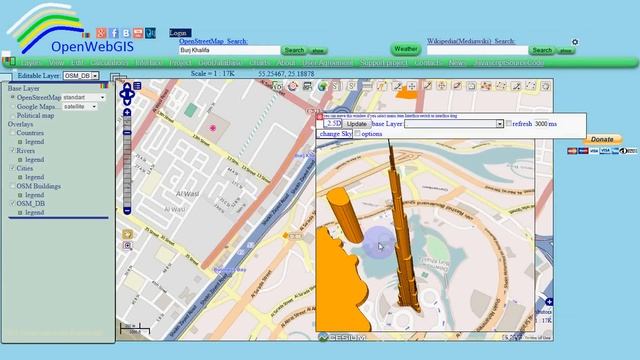This screenshot has width=640, height=360.
Task: Click Search for Wikipedia query
Action: click(542, 50)
